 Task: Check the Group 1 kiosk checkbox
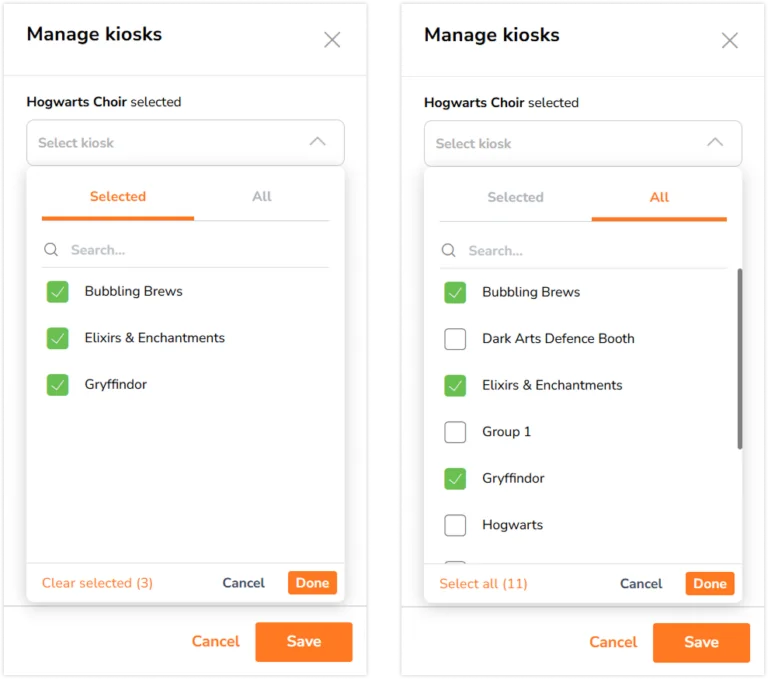click(455, 432)
